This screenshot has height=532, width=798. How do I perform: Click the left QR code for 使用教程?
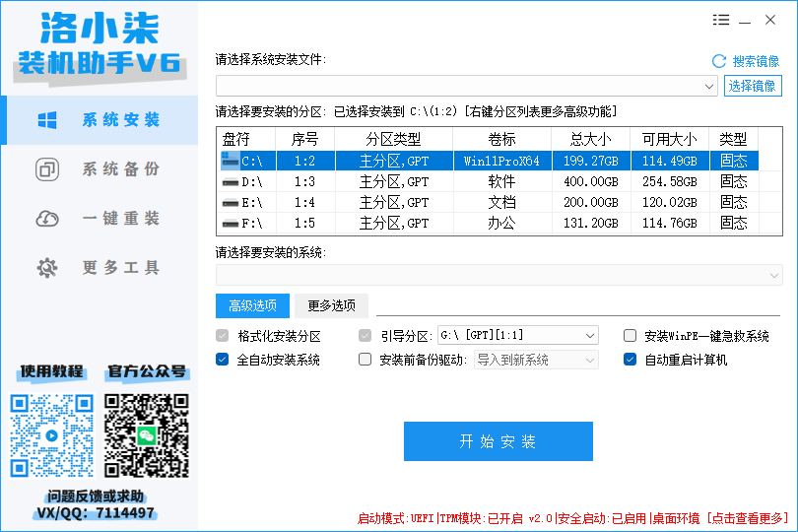click(51, 434)
